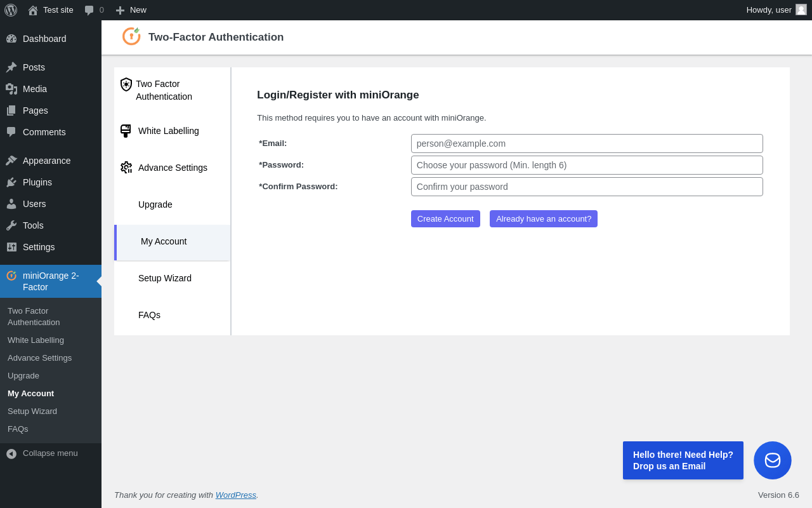Switch to the Upgrade tab
The width and height of the screenshot is (812, 508).
click(155, 204)
